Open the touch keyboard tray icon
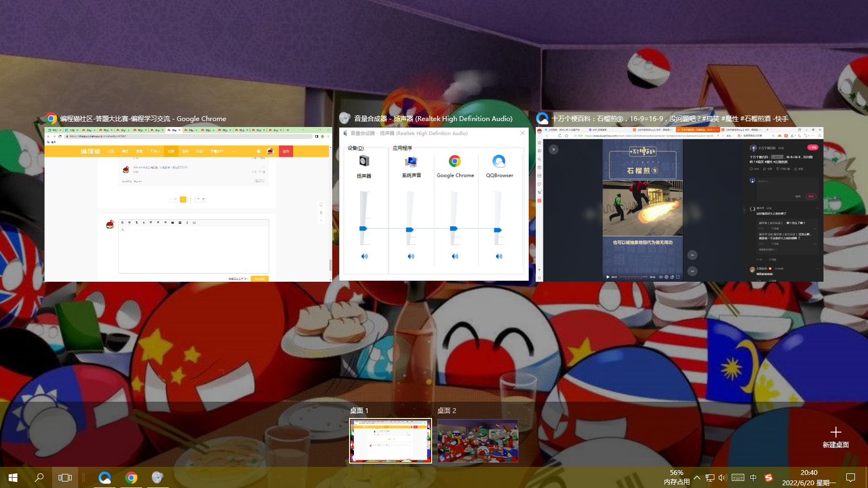 [x=738, y=478]
